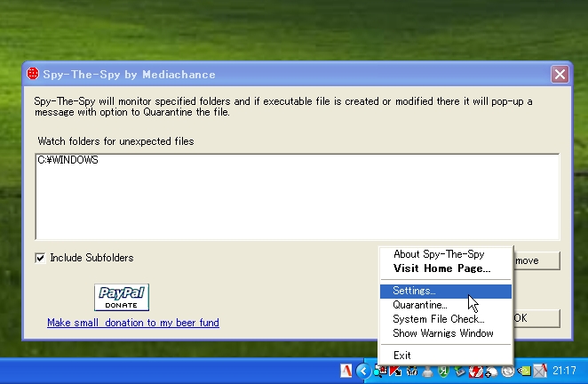Exit Spy-The-Spy via the menu
This screenshot has height=384, width=588.
pyautogui.click(x=446, y=356)
